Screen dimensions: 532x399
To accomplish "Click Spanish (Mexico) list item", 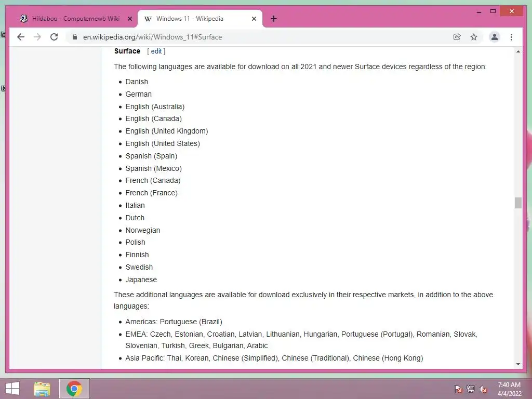I will tap(154, 169).
